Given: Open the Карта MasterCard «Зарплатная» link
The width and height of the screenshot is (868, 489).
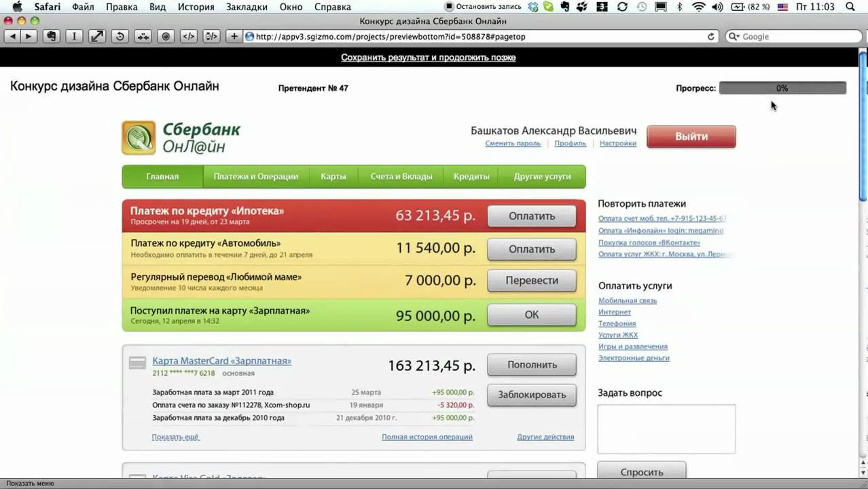Looking at the screenshot, I should click(x=222, y=361).
